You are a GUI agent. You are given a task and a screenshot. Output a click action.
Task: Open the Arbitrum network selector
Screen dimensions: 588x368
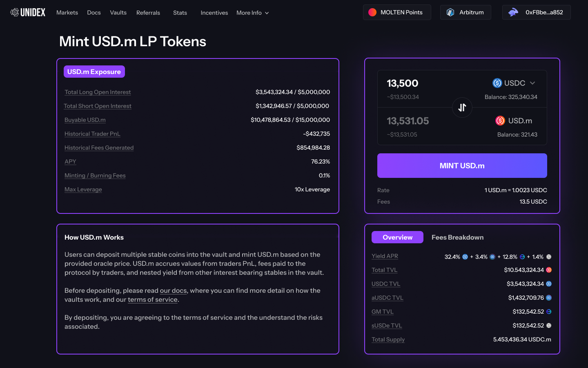coord(465,12)
